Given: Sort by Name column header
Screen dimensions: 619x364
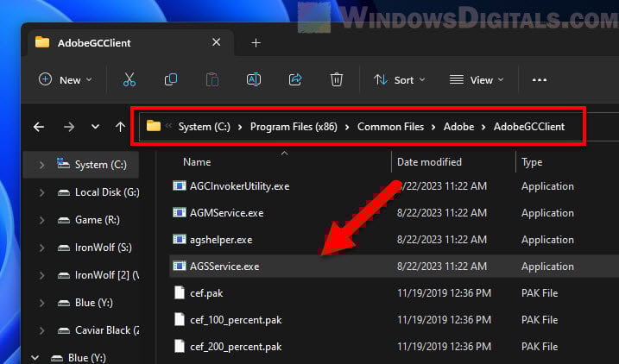Looking at the screenshot, I should tap(197, 162).
